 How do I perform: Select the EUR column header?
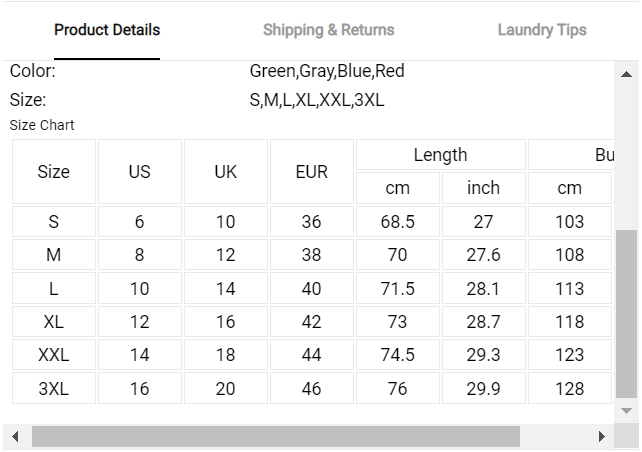point(312,172)
